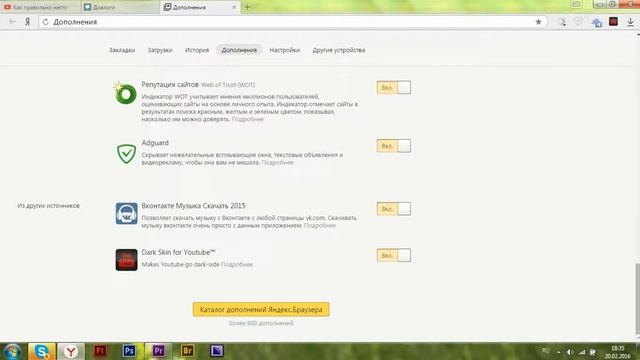Open the Закладки tab
This screenshot has height=360, width=640.
[x=122, y=50]
